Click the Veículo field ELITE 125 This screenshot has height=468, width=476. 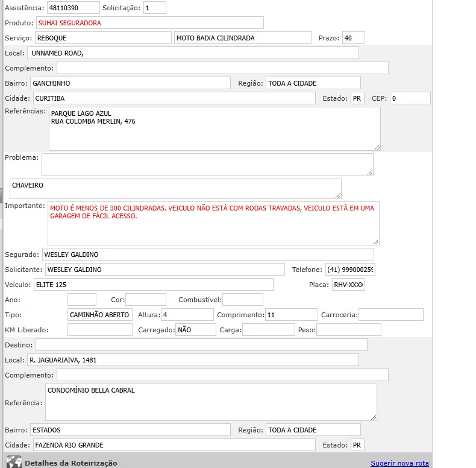click(153, 285)
